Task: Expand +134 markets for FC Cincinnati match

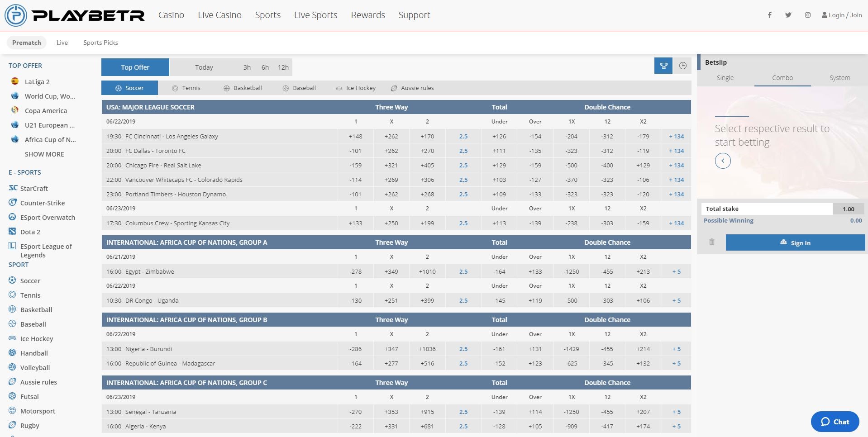Action: click(x=677, y=136)
